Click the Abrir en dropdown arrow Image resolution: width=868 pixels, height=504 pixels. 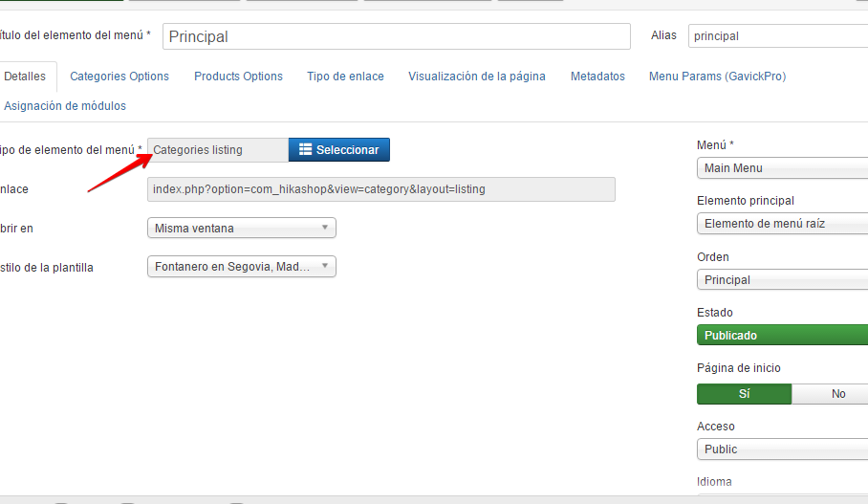coord(325,228)
